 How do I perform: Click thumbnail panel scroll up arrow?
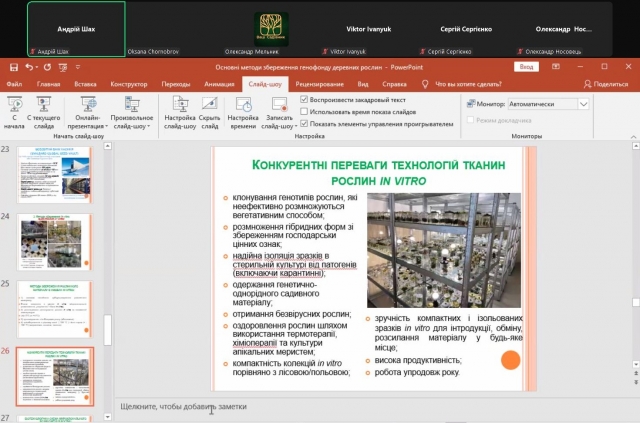tap(107, 146)
